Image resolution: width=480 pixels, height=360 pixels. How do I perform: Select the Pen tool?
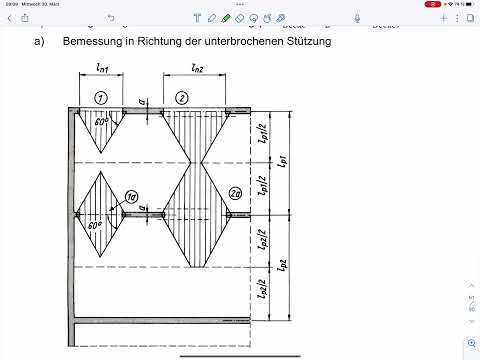[211, 18]
